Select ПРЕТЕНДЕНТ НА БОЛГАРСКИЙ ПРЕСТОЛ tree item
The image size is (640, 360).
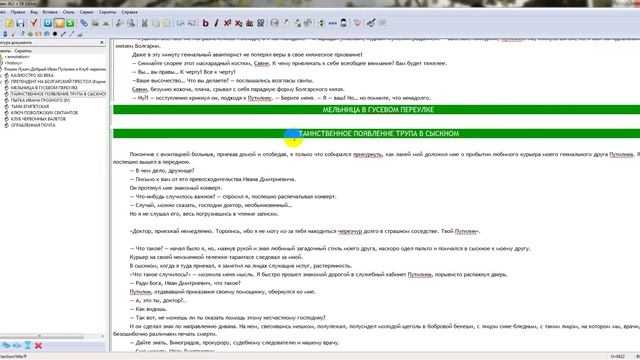[x=58, y=82]
